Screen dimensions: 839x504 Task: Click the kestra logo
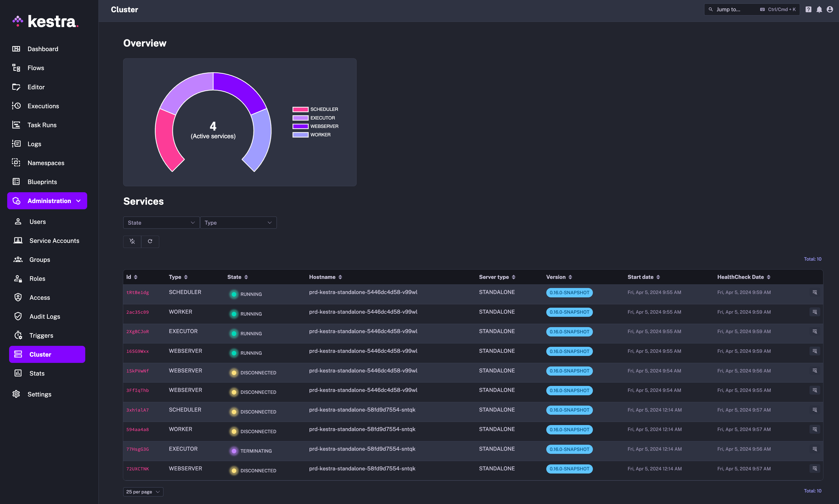click(45, 21)
